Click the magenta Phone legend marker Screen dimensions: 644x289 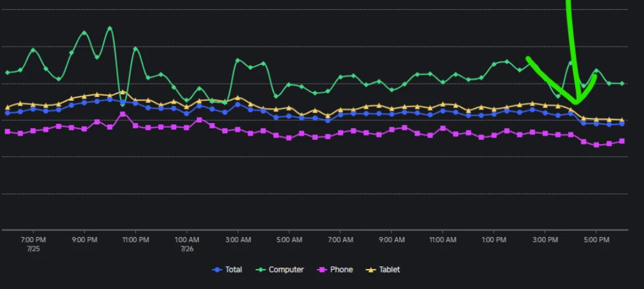pyautogui.click(x=321, y=270)
